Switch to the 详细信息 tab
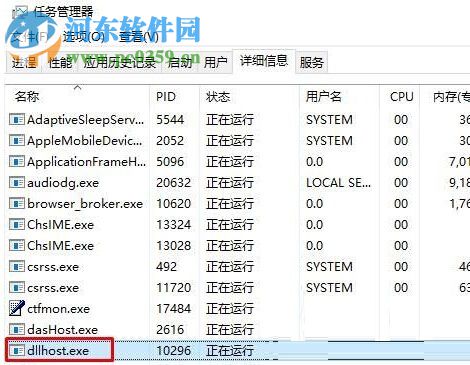470x365 pixels. point(264,61)
